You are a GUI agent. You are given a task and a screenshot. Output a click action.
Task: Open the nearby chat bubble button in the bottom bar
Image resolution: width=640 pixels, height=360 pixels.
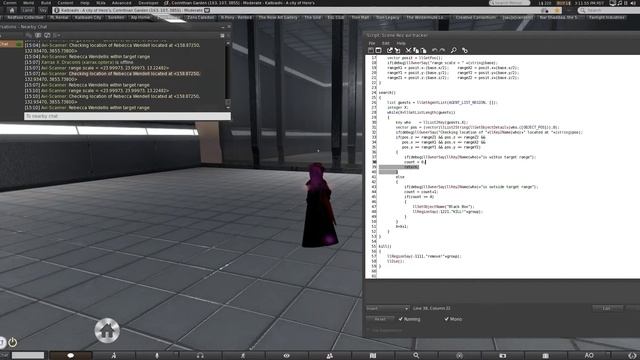point(71,356)
